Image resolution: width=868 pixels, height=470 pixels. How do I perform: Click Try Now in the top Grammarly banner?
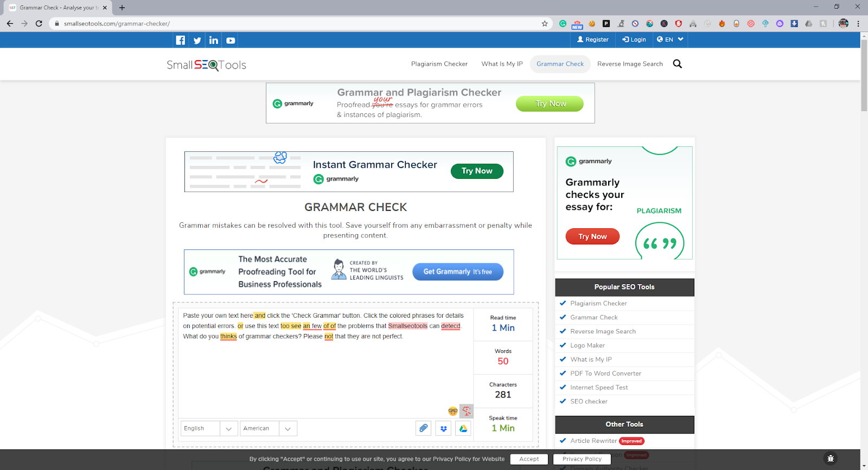point(550,104)
